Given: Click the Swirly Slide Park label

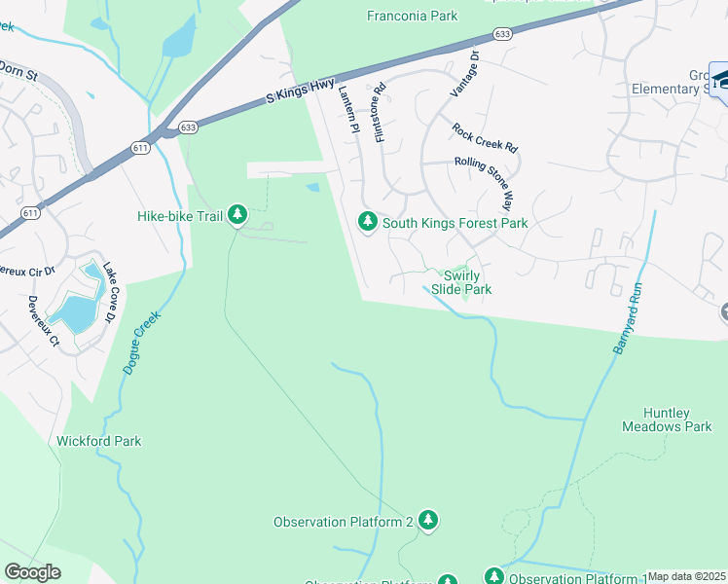Looking at the screenshot, I should (461, 282).
